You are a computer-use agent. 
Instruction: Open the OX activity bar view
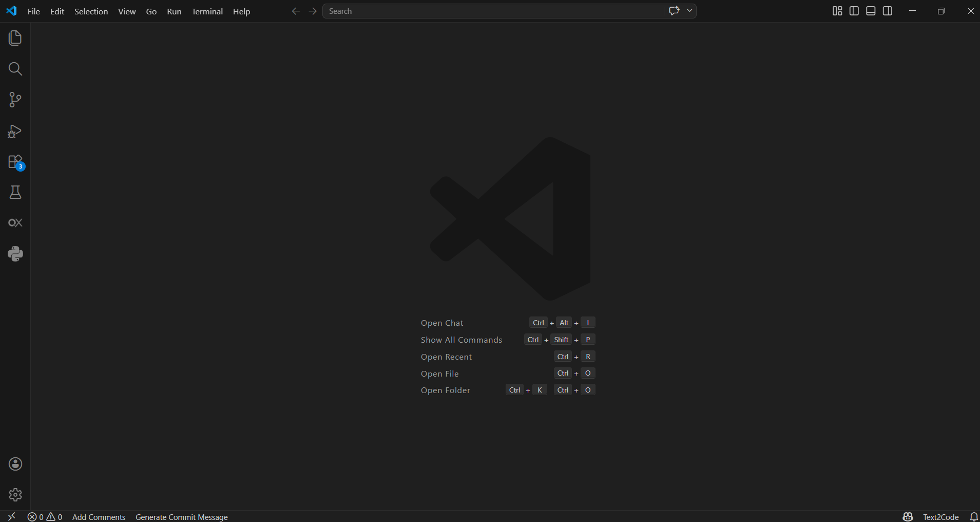[15, 223]
